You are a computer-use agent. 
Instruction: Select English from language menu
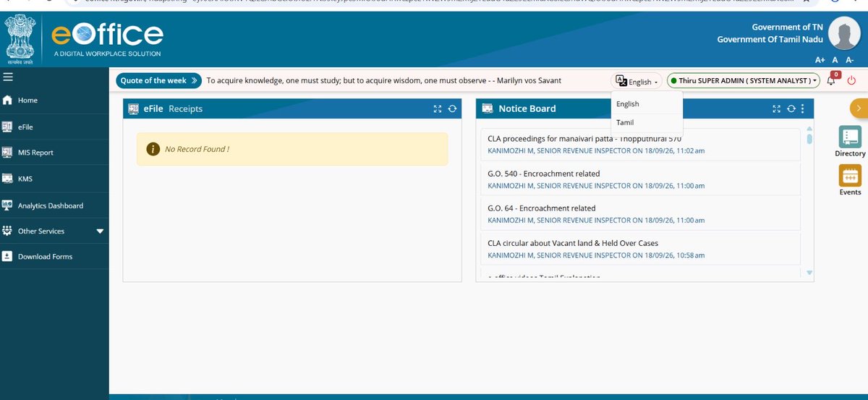coord(647,104)
